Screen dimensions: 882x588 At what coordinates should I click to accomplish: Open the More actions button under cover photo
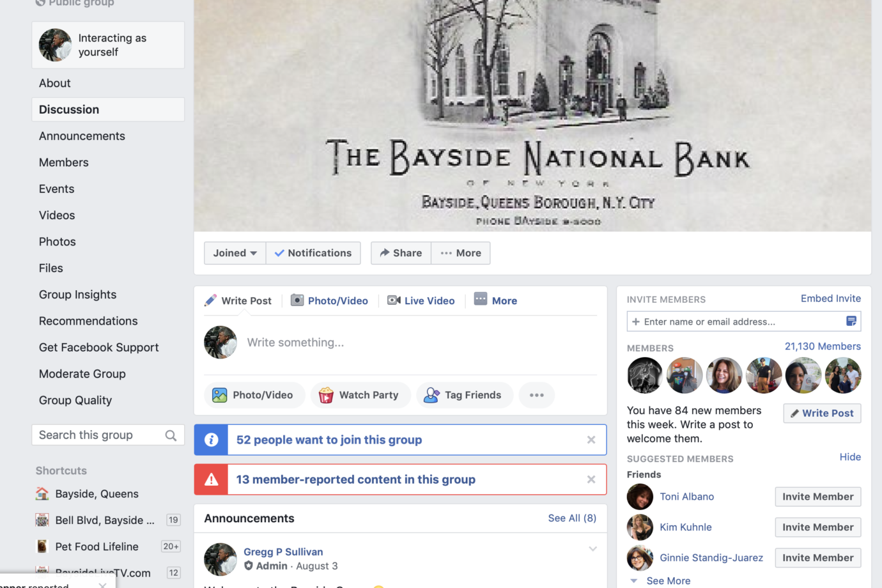pyautogui.click(x=461, y=253)
